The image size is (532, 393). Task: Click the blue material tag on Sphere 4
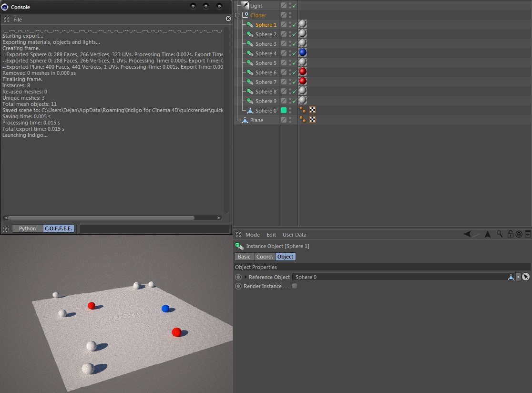coord(302,53)
